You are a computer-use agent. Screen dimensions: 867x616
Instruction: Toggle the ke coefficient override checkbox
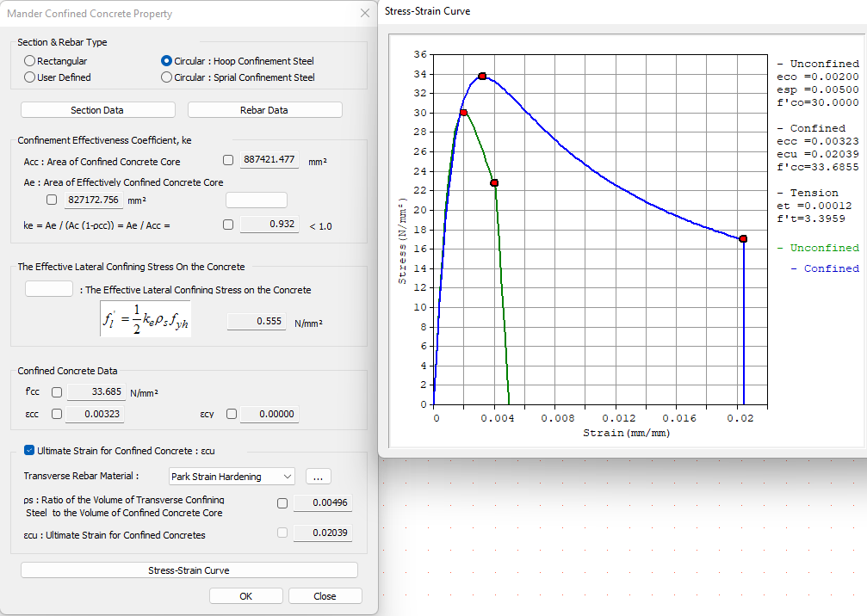pyautogui.click(x=228, y=225)
